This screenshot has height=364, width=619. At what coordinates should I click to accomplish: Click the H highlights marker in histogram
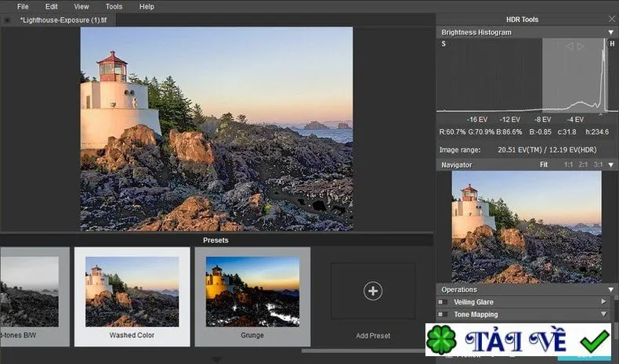pos(612,44)
